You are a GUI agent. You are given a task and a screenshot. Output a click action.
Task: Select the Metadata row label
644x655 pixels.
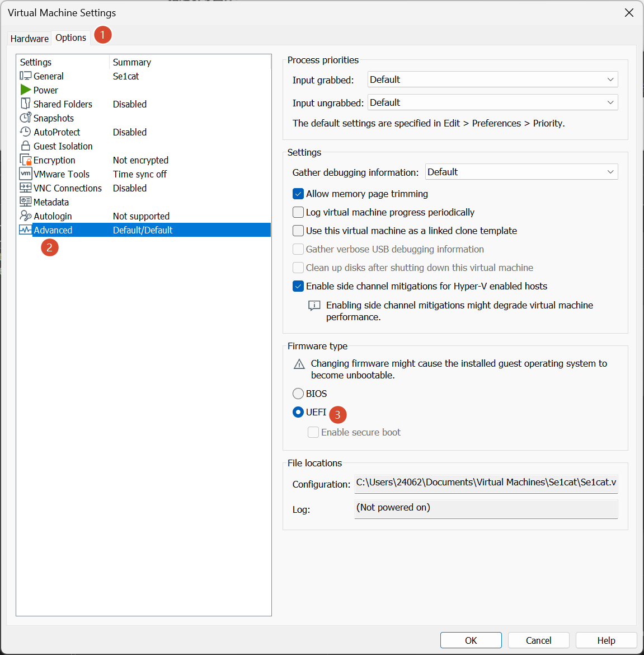[51, 202]
